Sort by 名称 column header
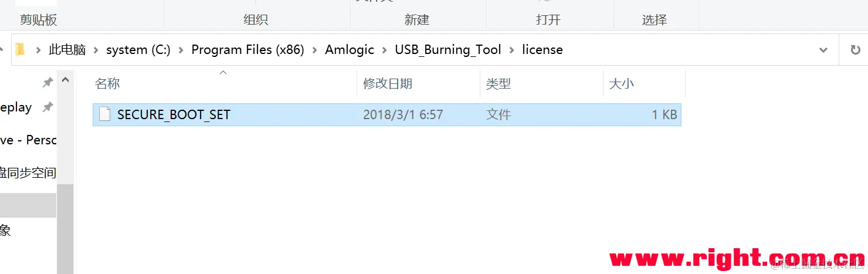Viewport: 868px width, 274px height. pyautogui.click(x=107, y=84)
